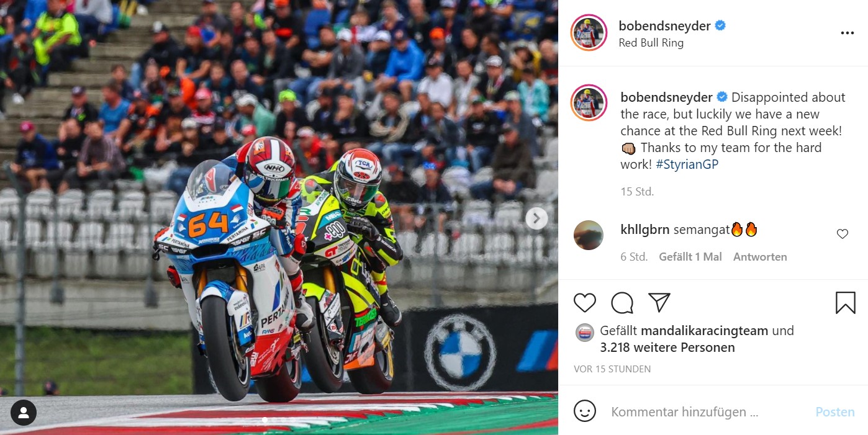Viewport: 868px width, 435px height.
Task: Open bobendsneyder profile picture in header
Action: pos(589,34)
